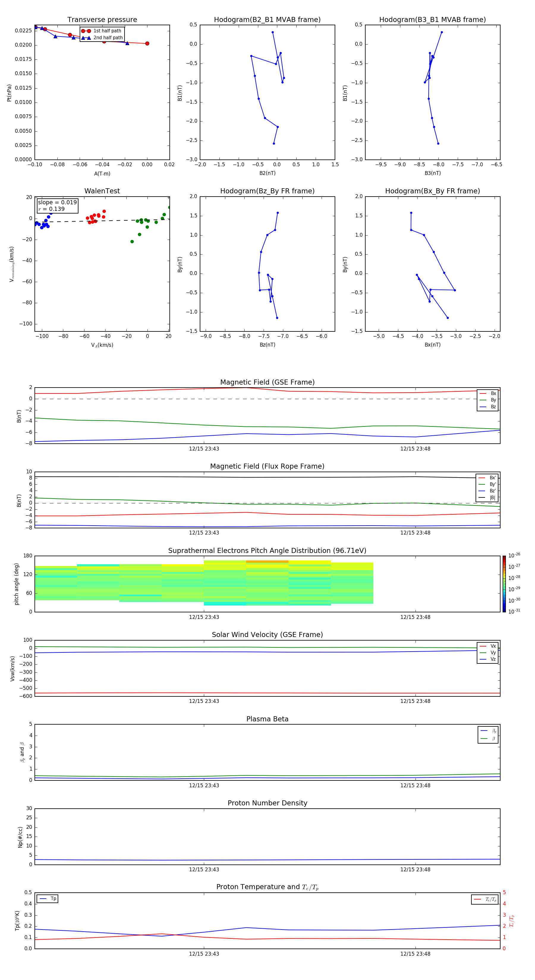Click the red data point at A = 0.00
Viewport: 535px width, 980px height.
point(147,43)
